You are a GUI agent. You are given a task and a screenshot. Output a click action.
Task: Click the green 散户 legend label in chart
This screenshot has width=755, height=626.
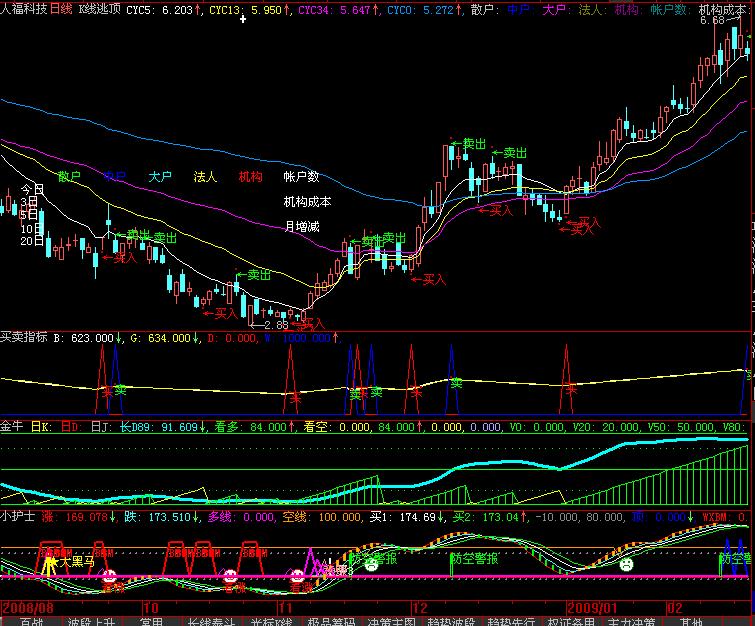tap(69, 177)
